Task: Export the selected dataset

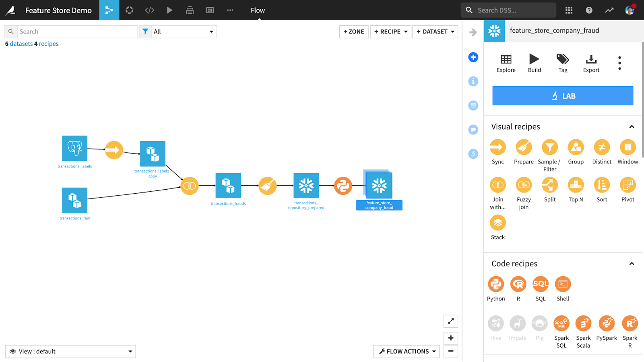Action: 591,64
